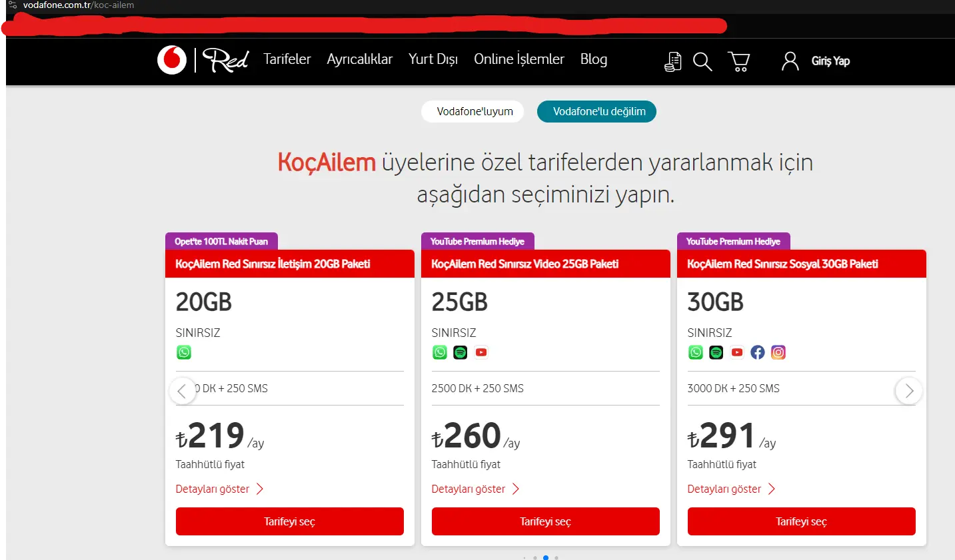Click the KoçAilem Red Sınırsız İletişim 20GB Paketi title
Viewport: 955px width, 560px height.
(273, 264)
